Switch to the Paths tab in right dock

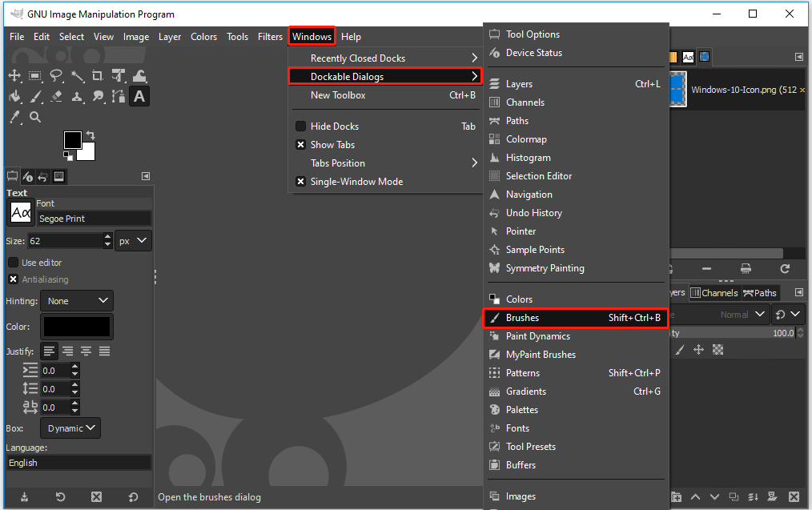click(760, 293)
